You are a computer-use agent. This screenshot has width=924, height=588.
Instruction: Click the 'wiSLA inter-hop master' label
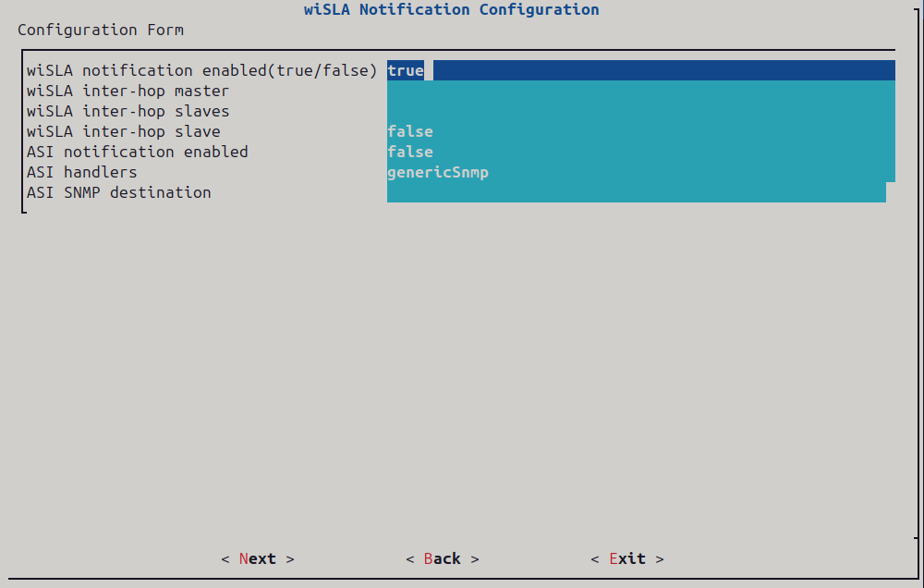[x=128, y=91]
